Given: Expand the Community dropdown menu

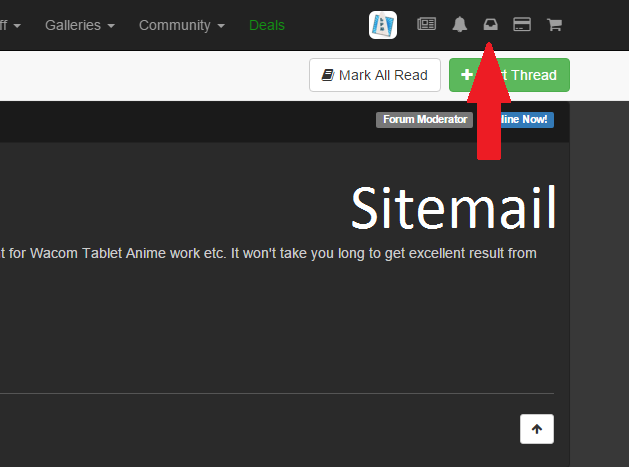Looking at the screenshot, I should [182, 25].
